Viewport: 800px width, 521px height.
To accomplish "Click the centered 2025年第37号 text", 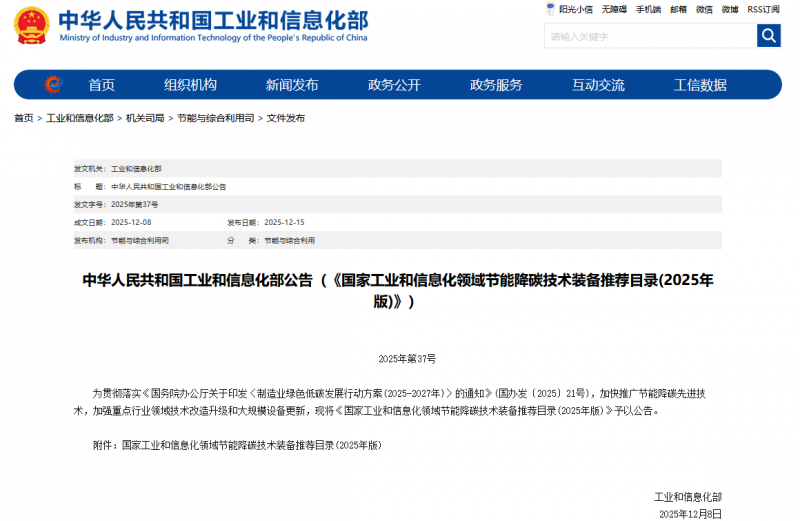I will pos(407,359).
